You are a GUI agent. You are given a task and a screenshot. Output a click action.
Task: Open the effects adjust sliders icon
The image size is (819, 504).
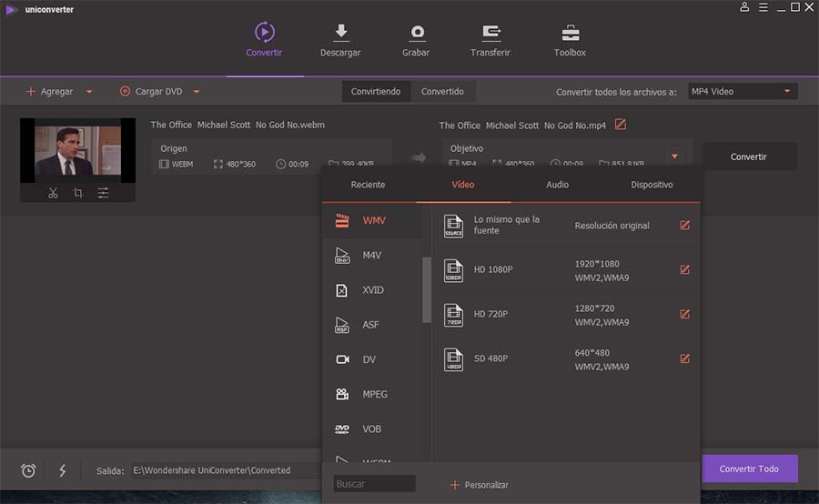pyautogui.click(x=104, y=193)
